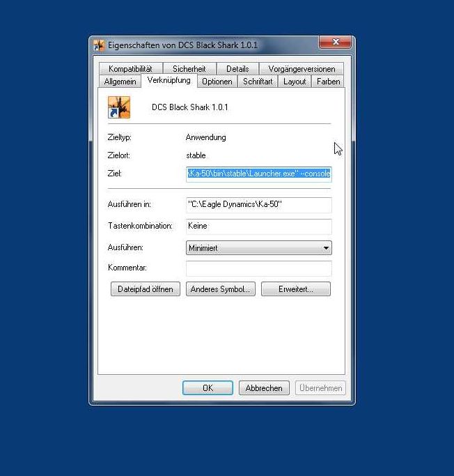Go to the Details tab
454x476 pixels.
237,69
